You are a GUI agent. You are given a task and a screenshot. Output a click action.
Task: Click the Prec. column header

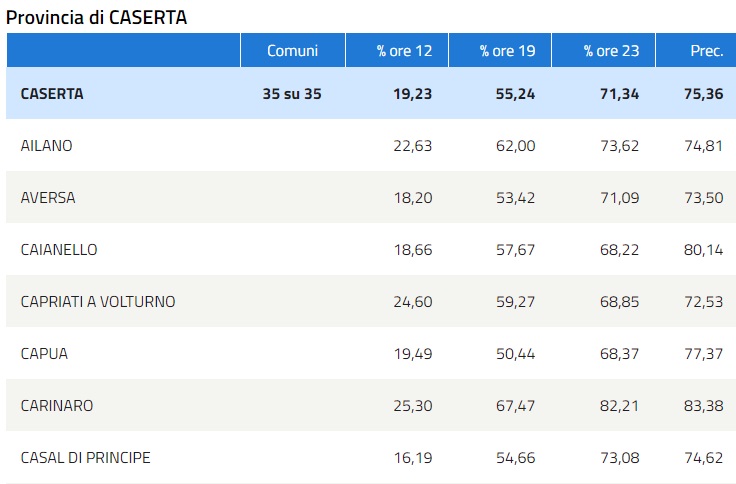707,51
